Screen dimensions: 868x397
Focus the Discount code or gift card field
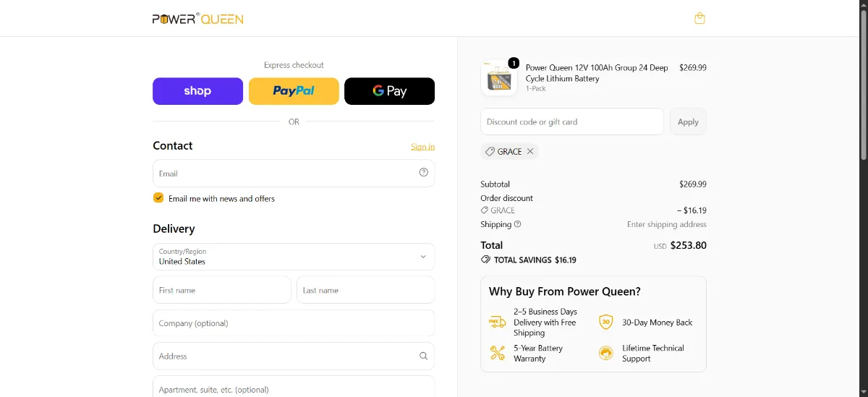[x=572, y=121]
